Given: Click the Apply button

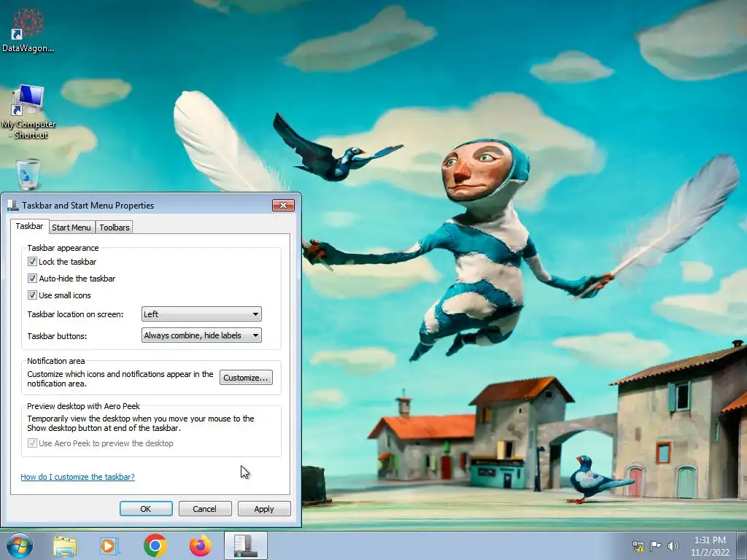Looking at the screenshot, I should (x=264, y=508).
